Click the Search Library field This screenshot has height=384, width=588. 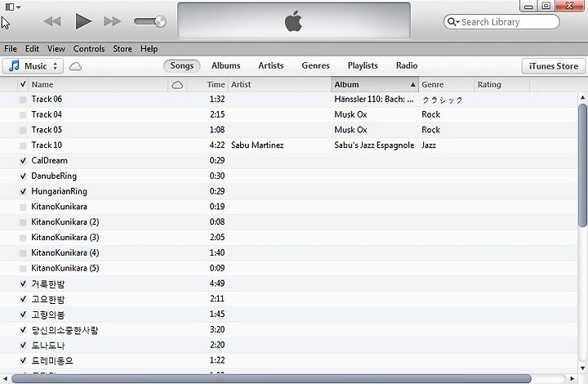pyautogui.click(x=501, y=22)
